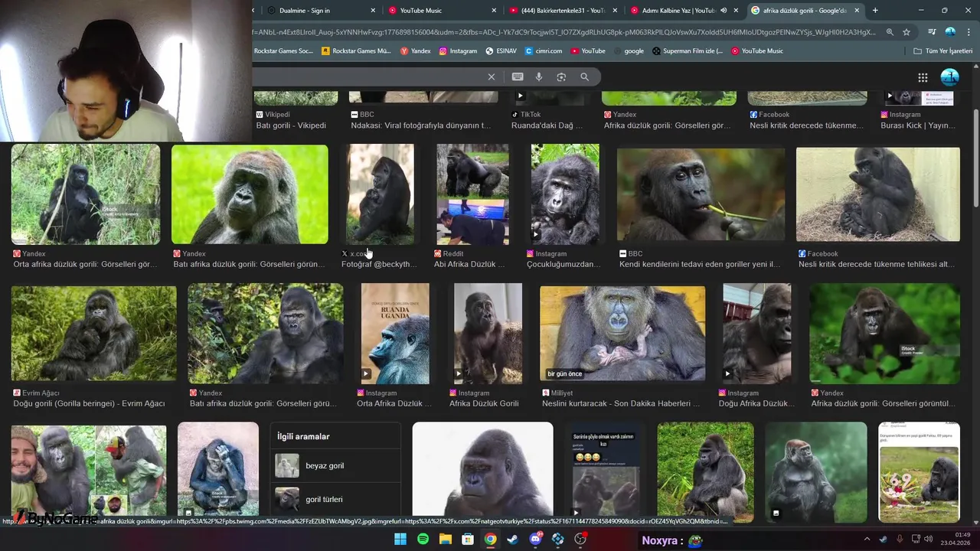Open the Superman Film izle bookmark
This screenshot has height=551, width=980.
688,51
